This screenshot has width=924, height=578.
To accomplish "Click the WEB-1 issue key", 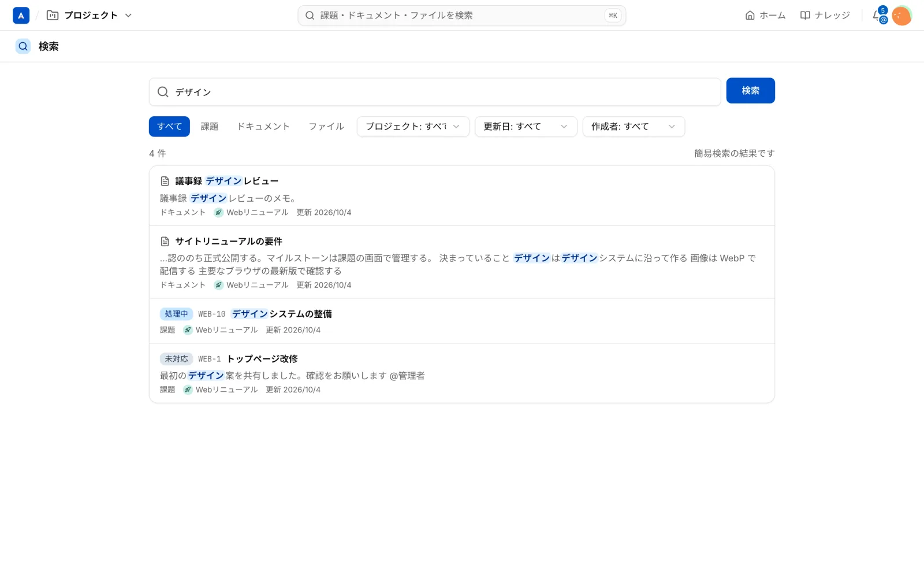I will (x=210, y=359).
